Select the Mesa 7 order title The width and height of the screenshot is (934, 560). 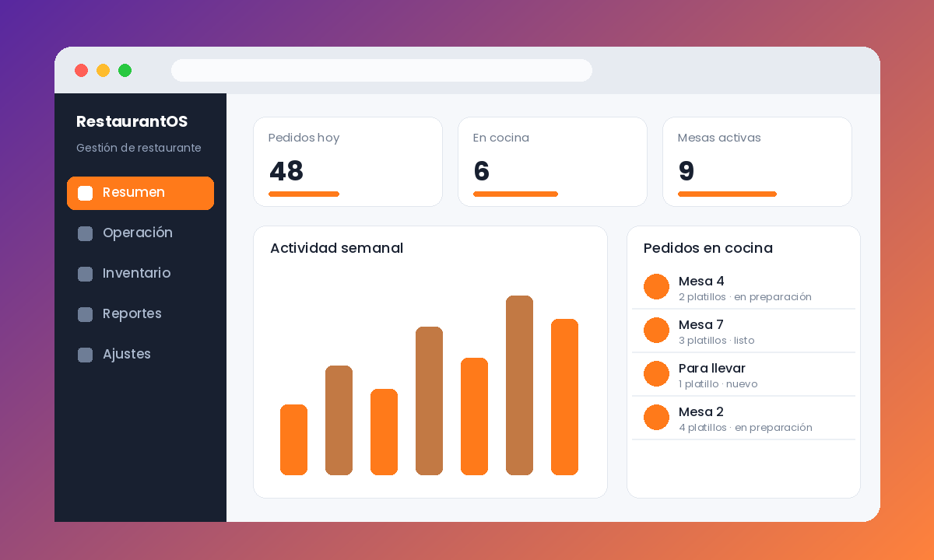(x=701, y=325)
